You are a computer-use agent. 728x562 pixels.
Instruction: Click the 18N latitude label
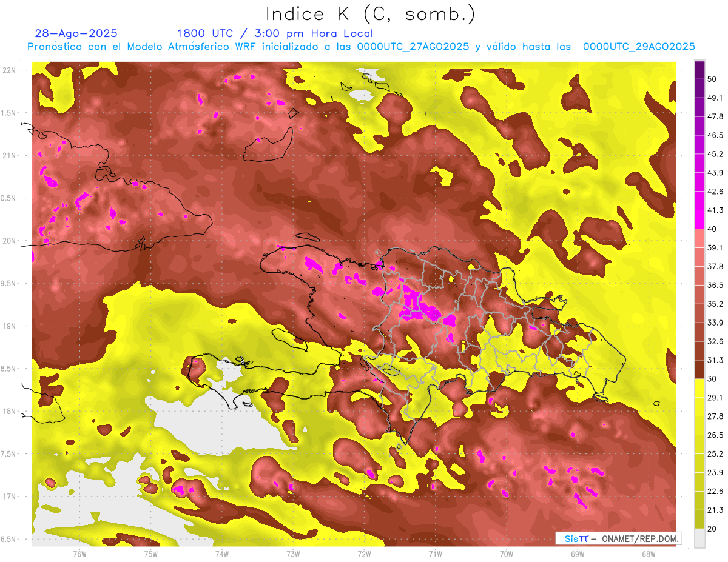coord(9,412)
